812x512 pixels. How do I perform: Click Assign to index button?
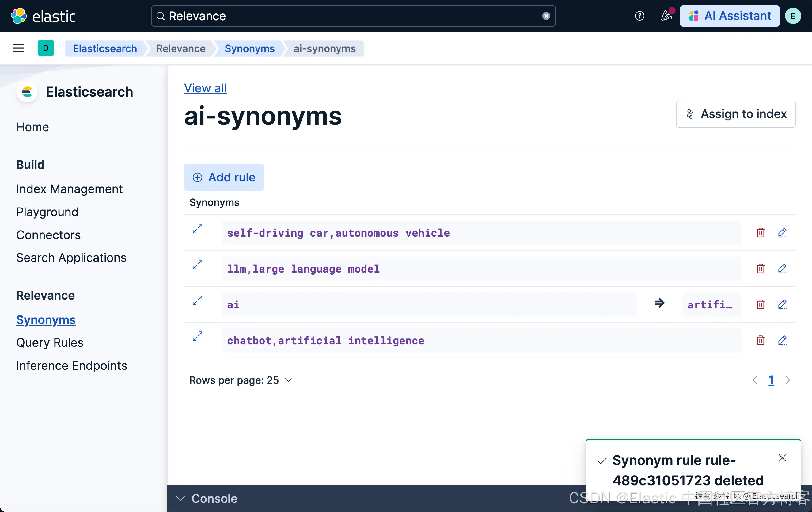tap(735, 114)
